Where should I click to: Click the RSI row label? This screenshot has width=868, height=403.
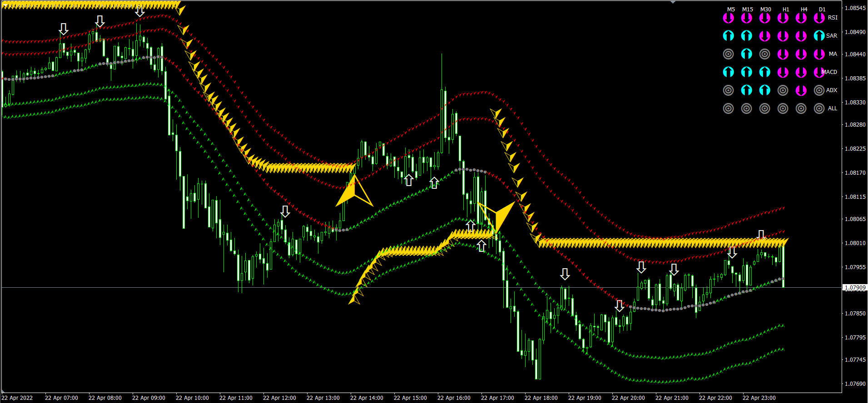tap(833, 18)
